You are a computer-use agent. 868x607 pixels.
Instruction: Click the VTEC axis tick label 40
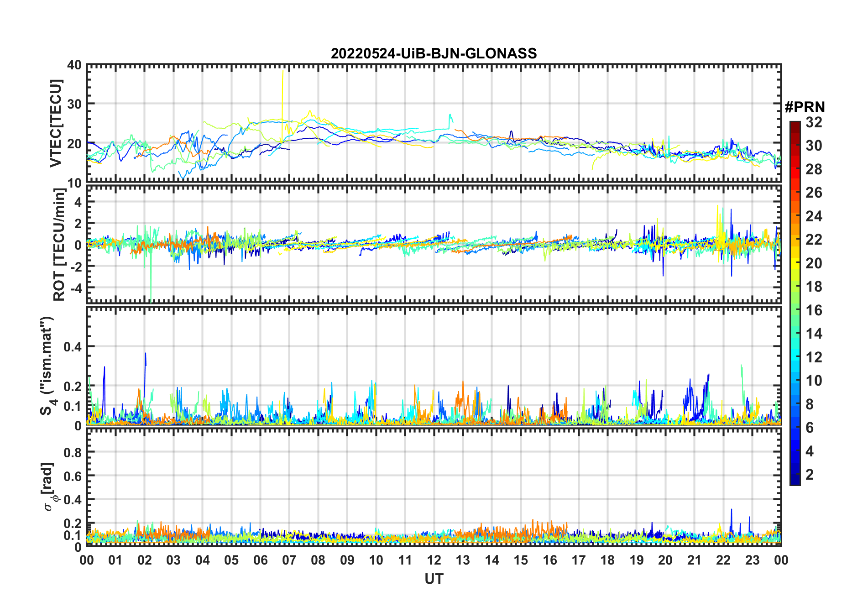click(x=74, y=65)
